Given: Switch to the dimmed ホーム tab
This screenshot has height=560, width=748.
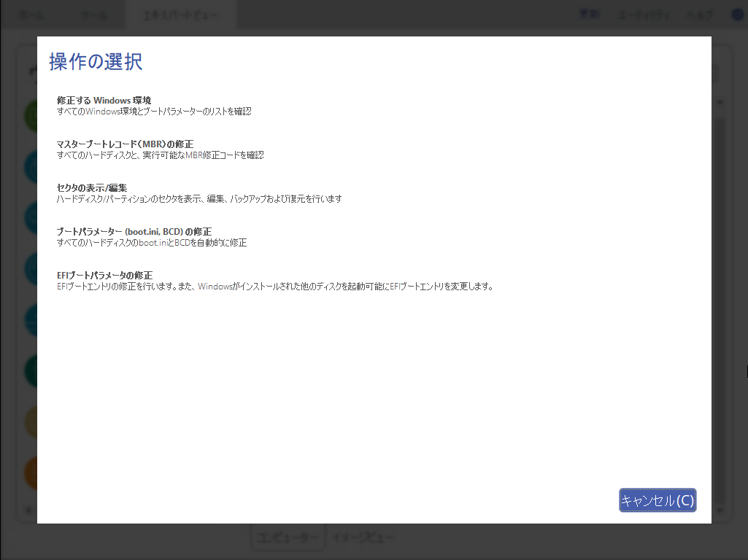Looking at the screenshot, I should click(31, 15).
